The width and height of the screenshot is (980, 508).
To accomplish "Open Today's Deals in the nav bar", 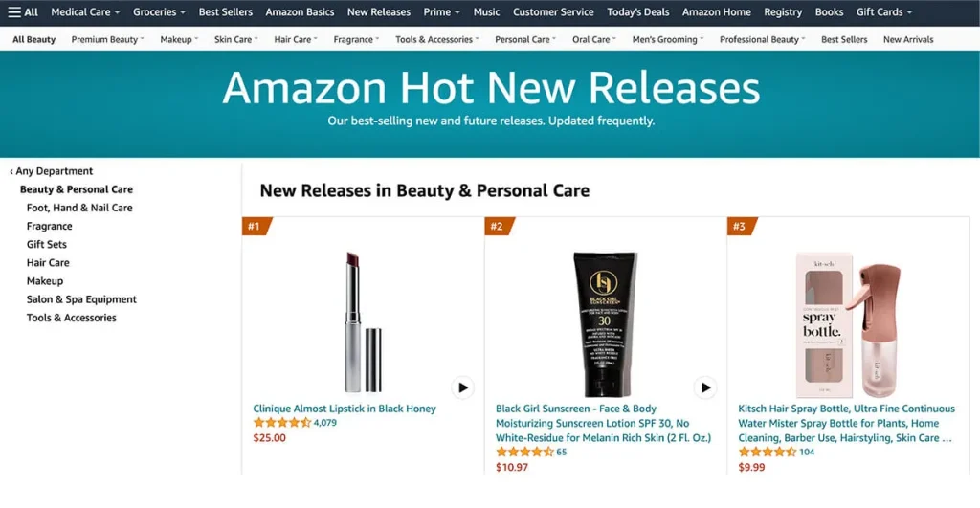I will click(x=637, y=11).
